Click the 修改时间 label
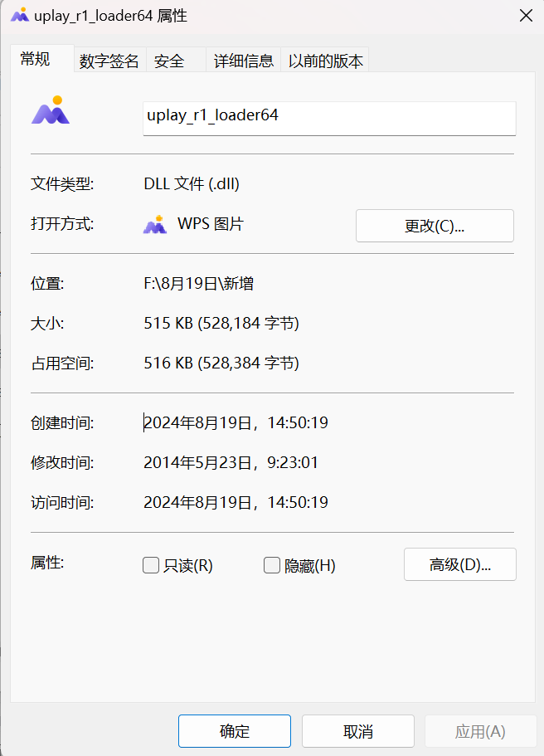 (x=62, y=463)
